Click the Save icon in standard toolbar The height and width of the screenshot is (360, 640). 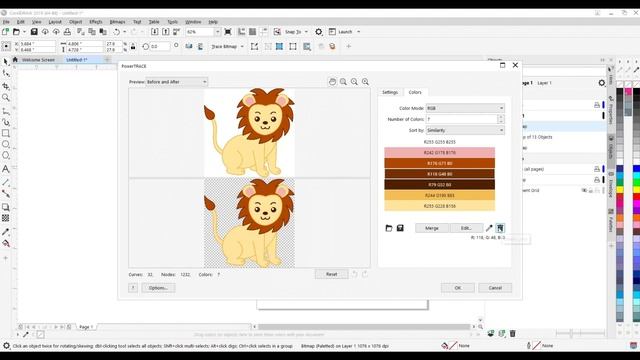pyautogui.click(x=34, y=32)
